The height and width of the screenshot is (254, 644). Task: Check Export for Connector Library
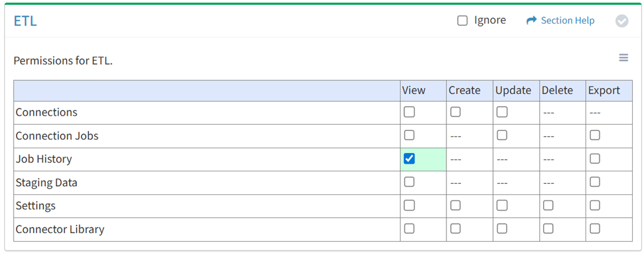[x=595, y=229]
